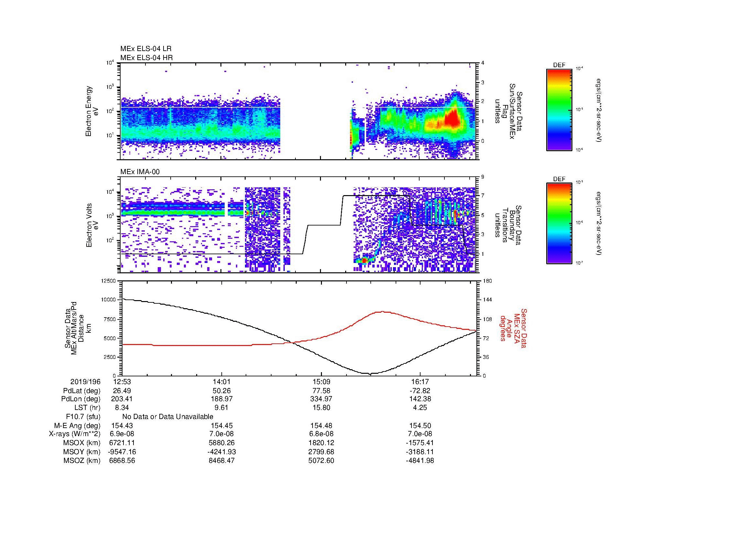Click MSOZ value '8468.47'
The height and width of the screenshot is (534, 756).
222,461
